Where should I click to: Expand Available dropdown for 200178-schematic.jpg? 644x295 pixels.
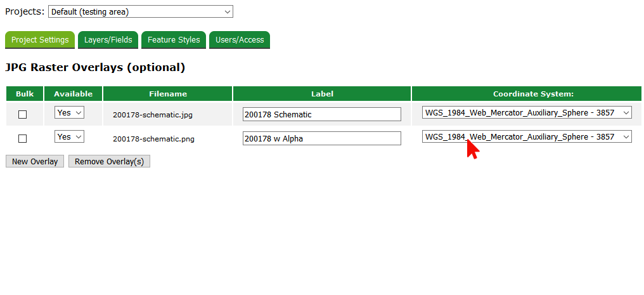(69, 113)
